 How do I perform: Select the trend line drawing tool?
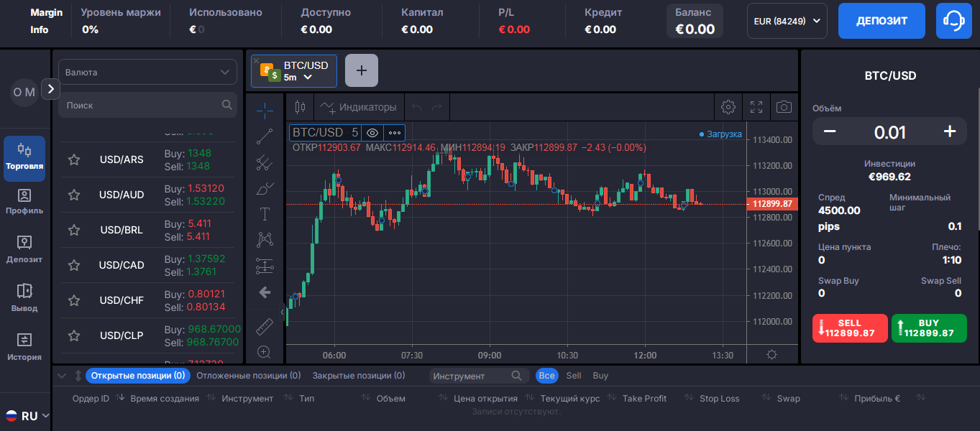[265, 136]
